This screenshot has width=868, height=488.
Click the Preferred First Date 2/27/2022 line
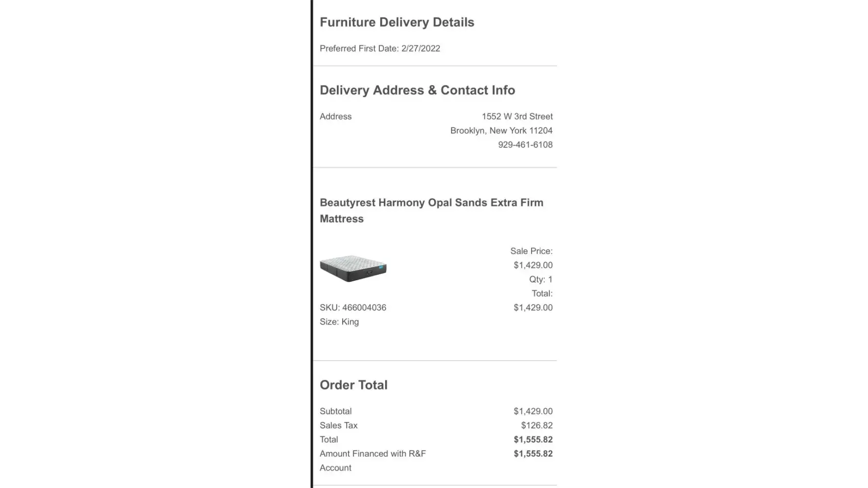click(x=380, y=48)
